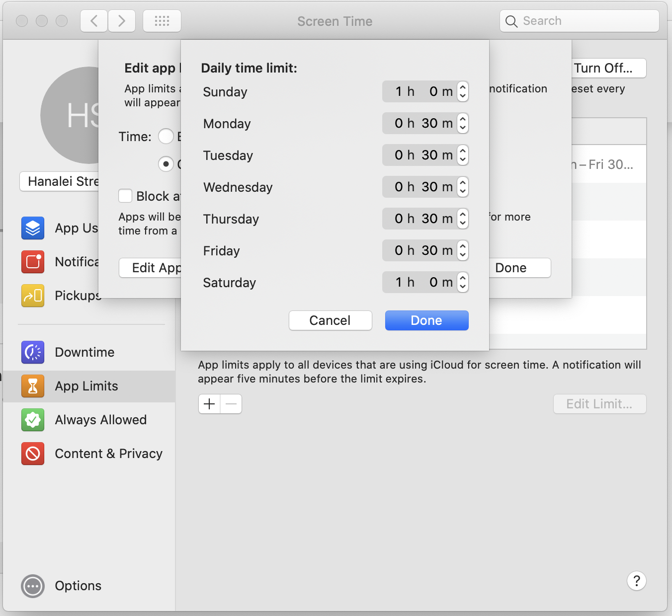Open the Hanalei user selector dropdown
The width and height of the screenshot is (672, 616).
59,181
